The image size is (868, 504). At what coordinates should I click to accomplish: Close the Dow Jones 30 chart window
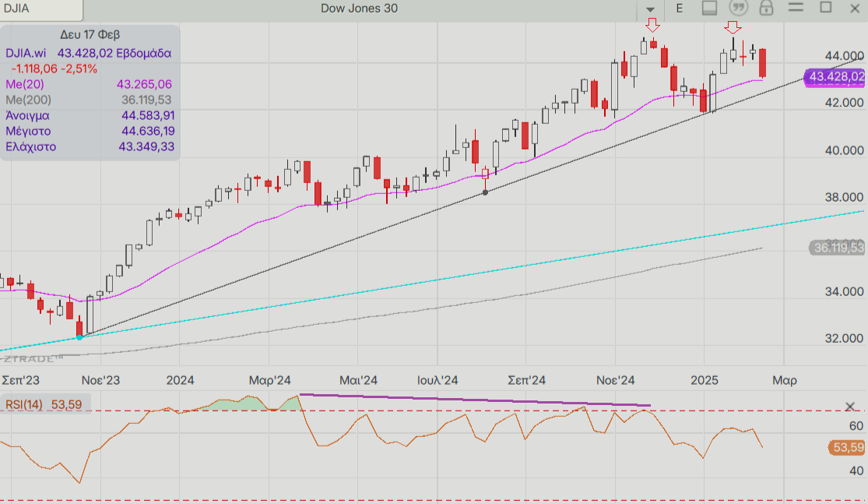(x=854, y=9)
